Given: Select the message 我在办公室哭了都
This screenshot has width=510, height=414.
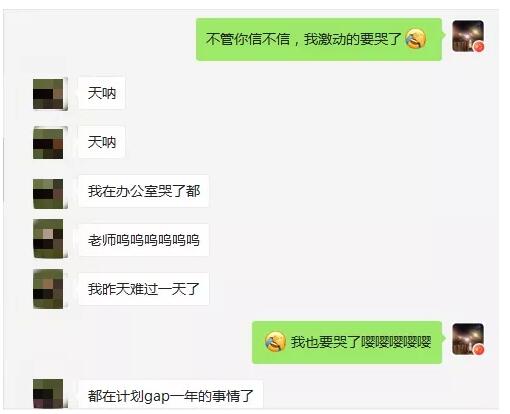Looking at the screenshot, I should (x=144, y=191).
